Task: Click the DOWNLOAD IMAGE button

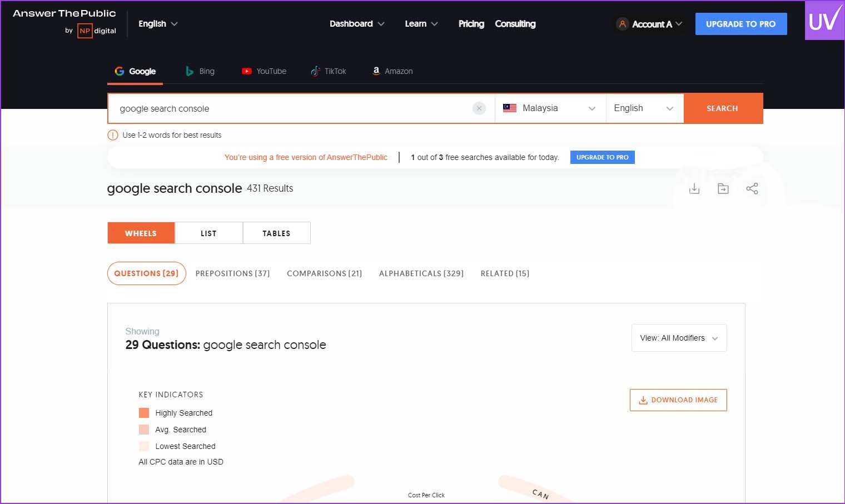Action: [678, 400]
